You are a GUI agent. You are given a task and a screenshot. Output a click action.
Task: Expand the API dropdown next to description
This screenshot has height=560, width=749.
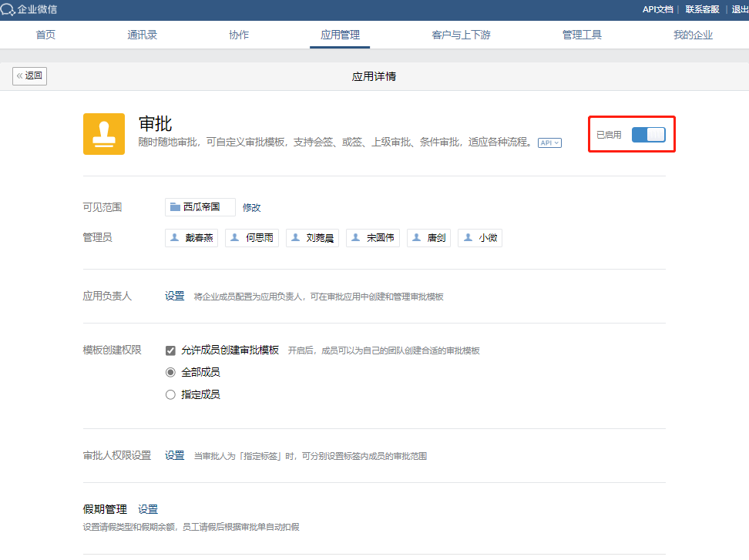[x=550, y=143]
